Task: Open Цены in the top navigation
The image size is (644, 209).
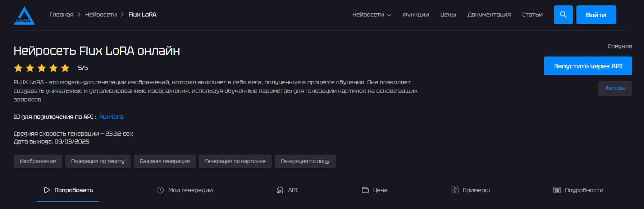Action: click(x=448, y=15)
